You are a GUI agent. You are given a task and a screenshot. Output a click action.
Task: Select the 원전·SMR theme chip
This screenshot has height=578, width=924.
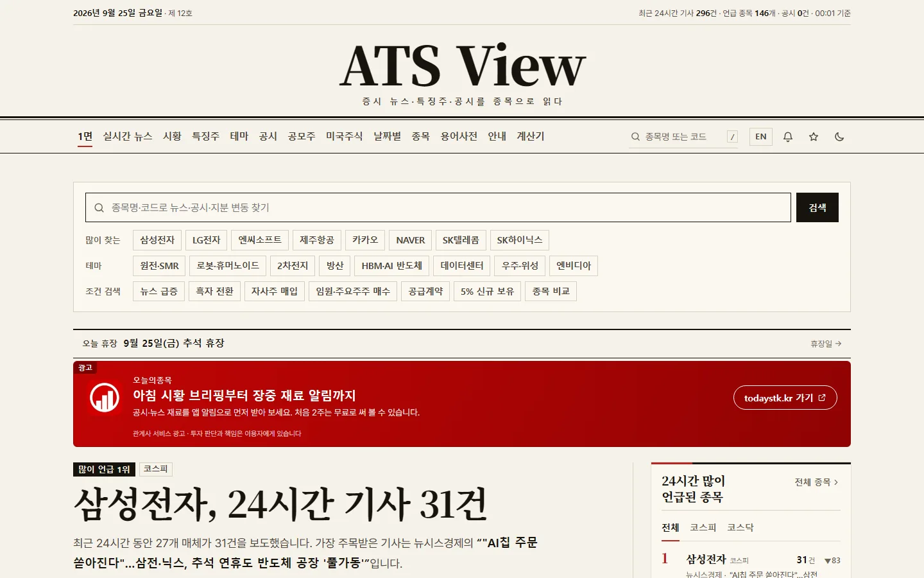(x=160, y=266)
